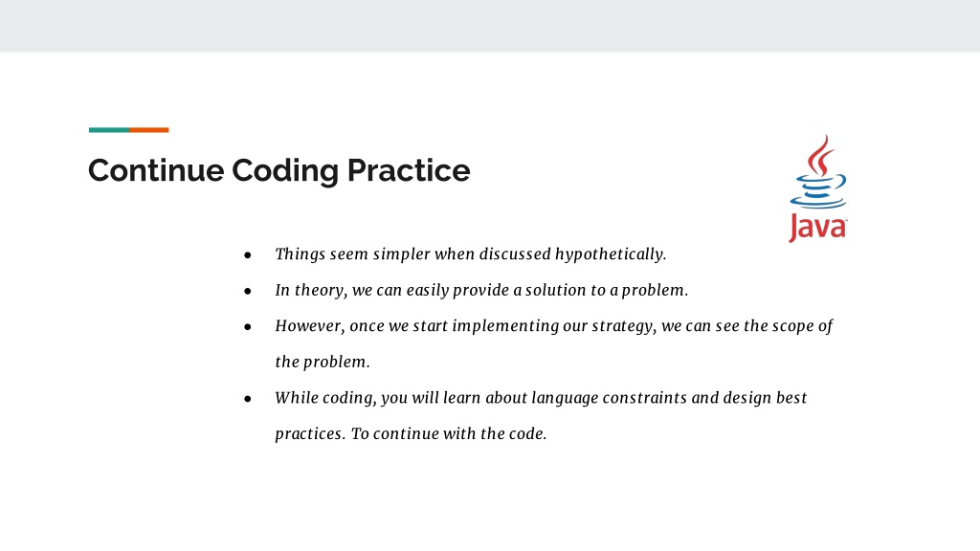Viewport: 980px width, 551px height.
Task: Click the word "hypothetically" in the first bullet
Action: [x=609, y=254]
